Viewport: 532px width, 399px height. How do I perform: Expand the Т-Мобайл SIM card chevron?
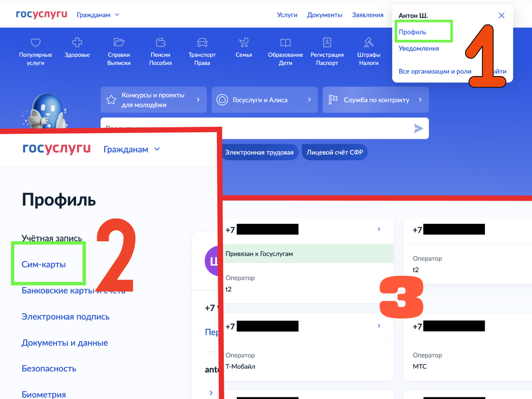click(x=379, y=326)
